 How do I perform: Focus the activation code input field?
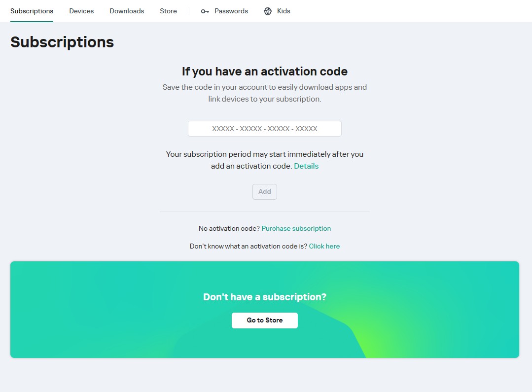[x=265, y=129]
